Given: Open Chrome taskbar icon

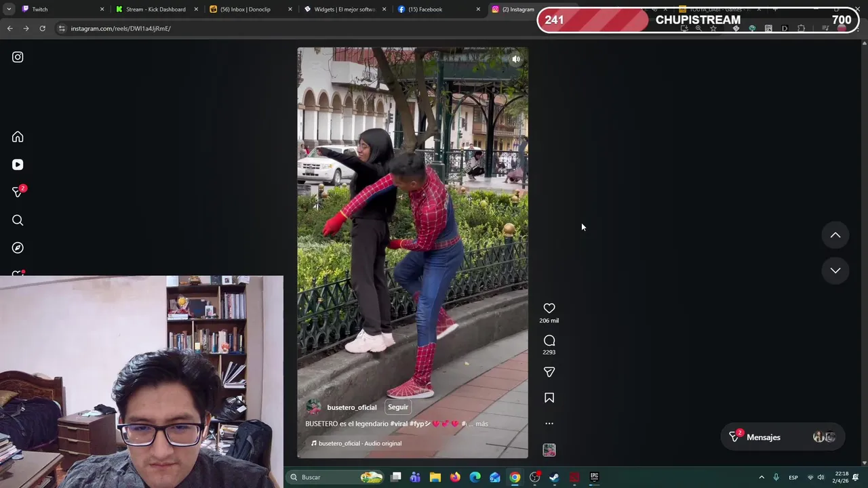Looking at the screenshot, I should click(515, 477).
